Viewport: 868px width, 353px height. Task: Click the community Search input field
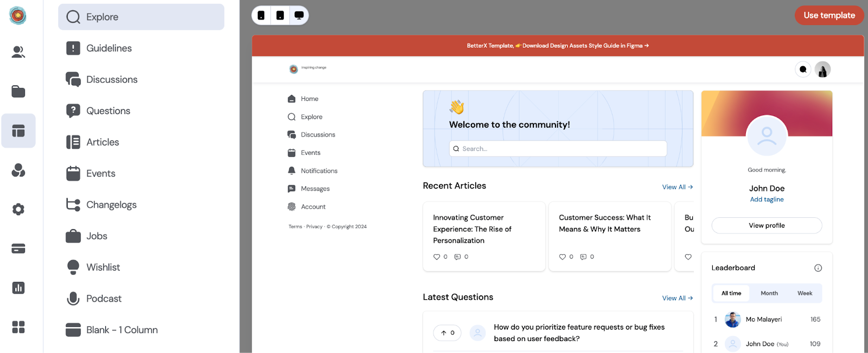point(558,149)
